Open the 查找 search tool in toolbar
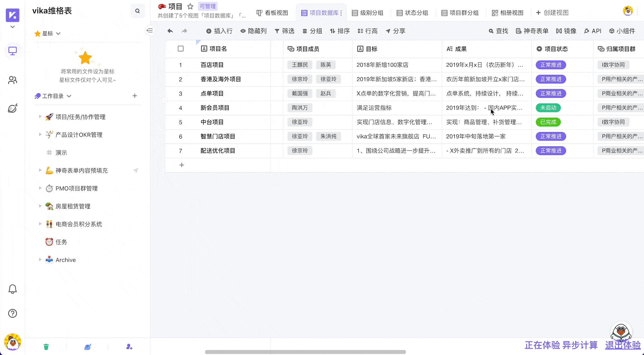644x355 pixels. point(498,31)
